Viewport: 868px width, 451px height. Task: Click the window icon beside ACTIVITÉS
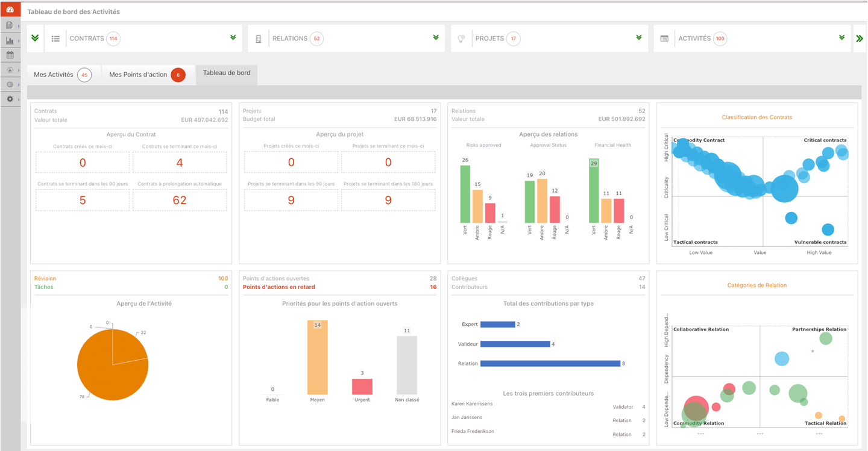(x=664, y=39)
